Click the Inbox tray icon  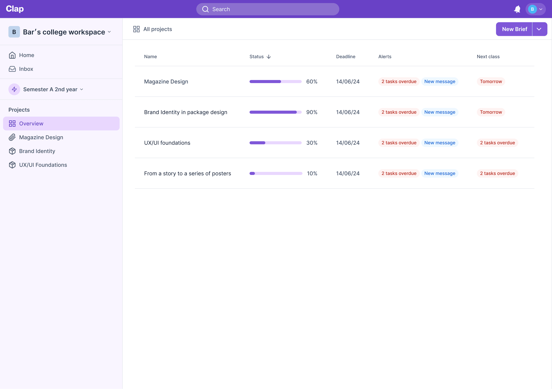[12, 69]
